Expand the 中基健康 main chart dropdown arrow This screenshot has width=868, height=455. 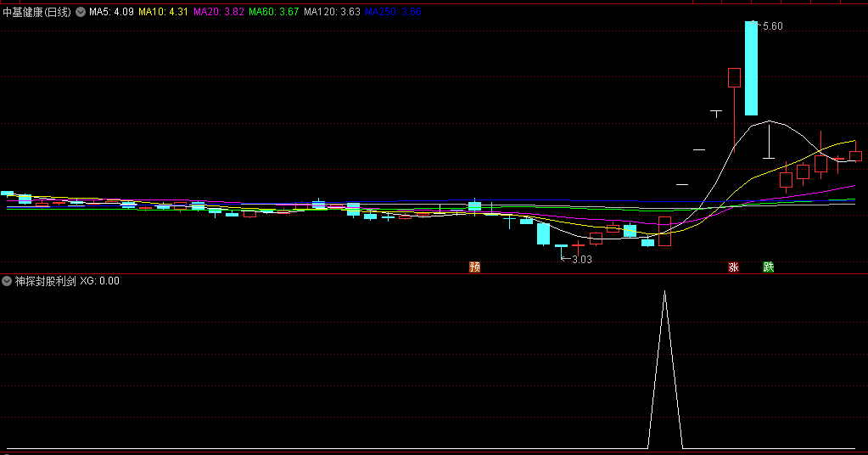[x=81, y=12]
